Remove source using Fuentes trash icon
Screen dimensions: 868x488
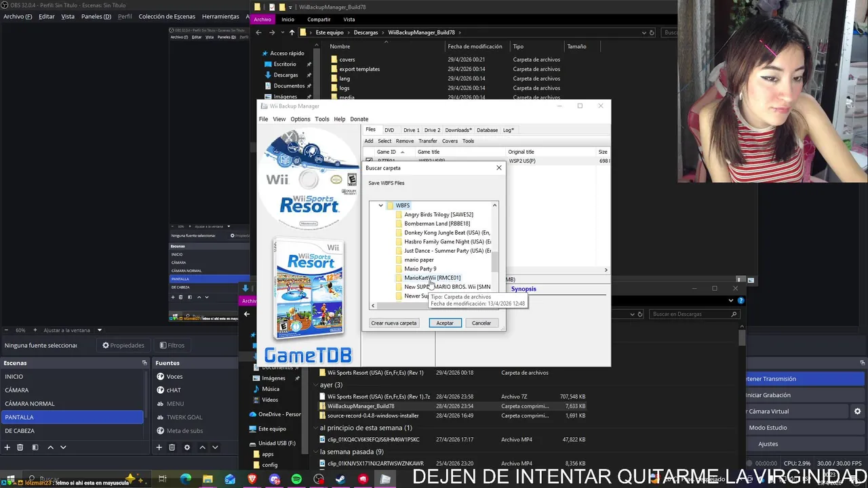[172, 447]
